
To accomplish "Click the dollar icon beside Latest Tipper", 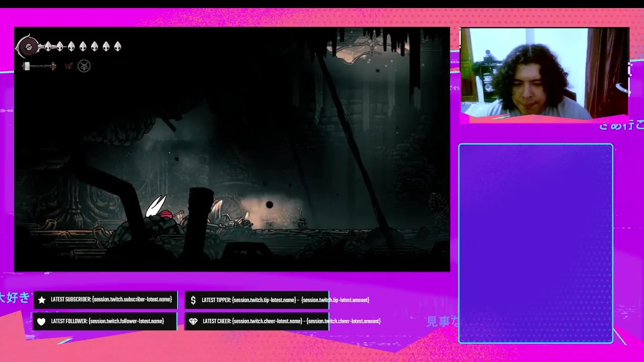I will pyautogui.click(x=193, y=300).
